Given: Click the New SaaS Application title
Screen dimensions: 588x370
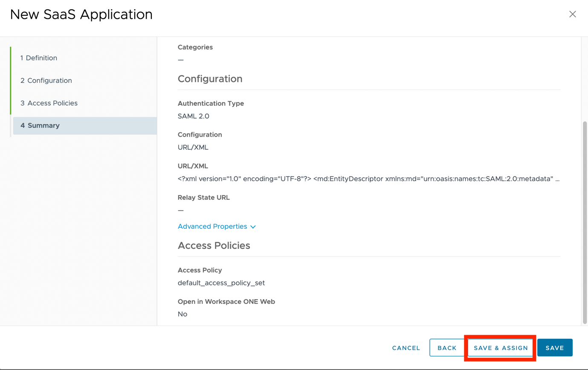Looking at the screenshot, I should tap(81, 15).
